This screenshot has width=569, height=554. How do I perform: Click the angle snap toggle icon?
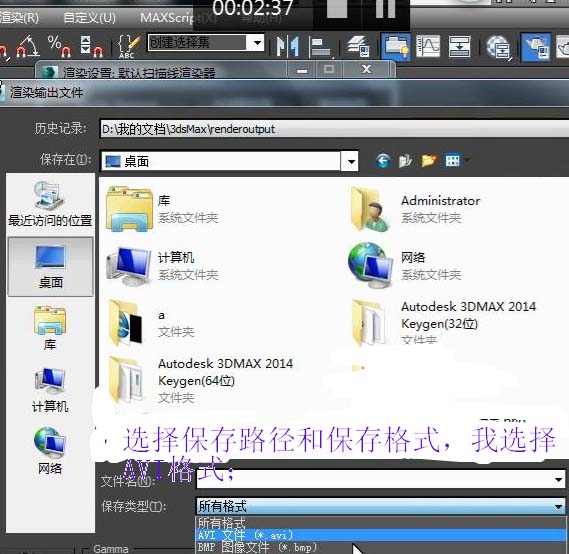tap(28, 46)
